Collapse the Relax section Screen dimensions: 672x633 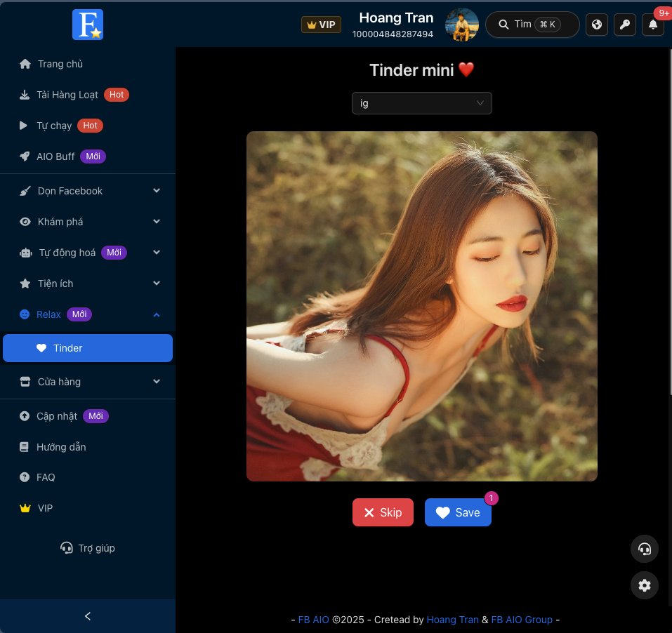coord(88,314)
